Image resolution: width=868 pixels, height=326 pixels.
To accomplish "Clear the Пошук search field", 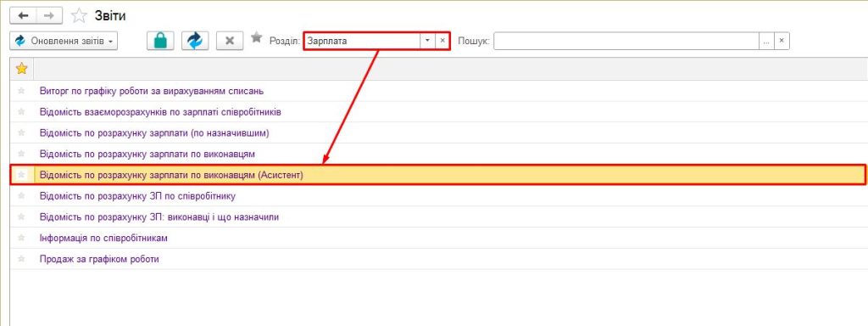I will (x=782, y=41).
